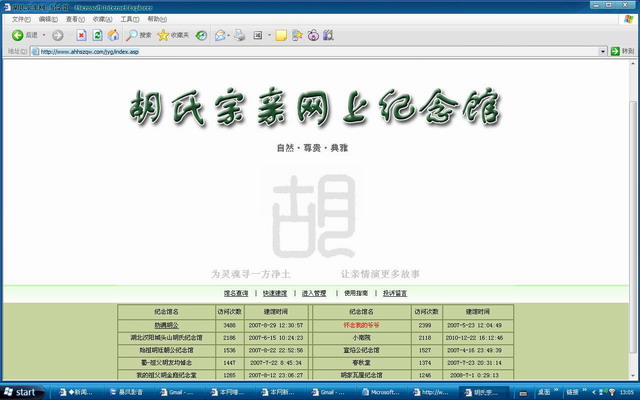Open the Back button history dropdown arrow
The height and width of the screenshot is (400, 640).
pyautogui.click(x=44, y=36)
